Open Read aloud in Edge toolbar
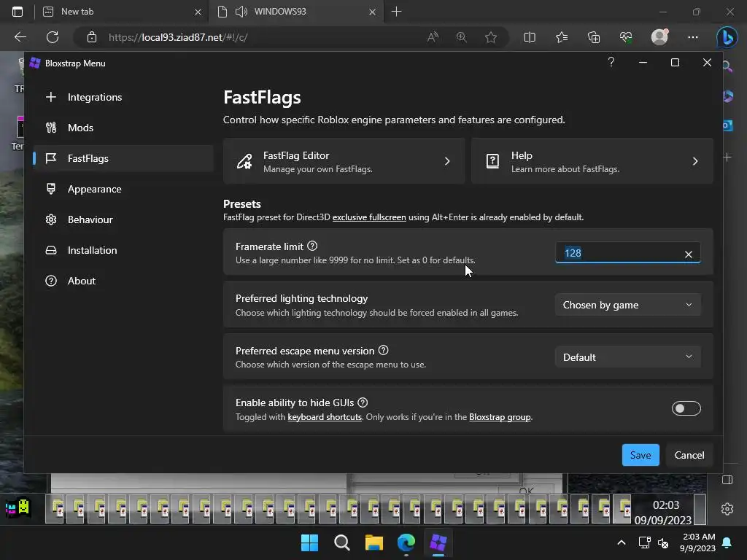Screen dimensions: 747x560 click(x=433, y=37)
